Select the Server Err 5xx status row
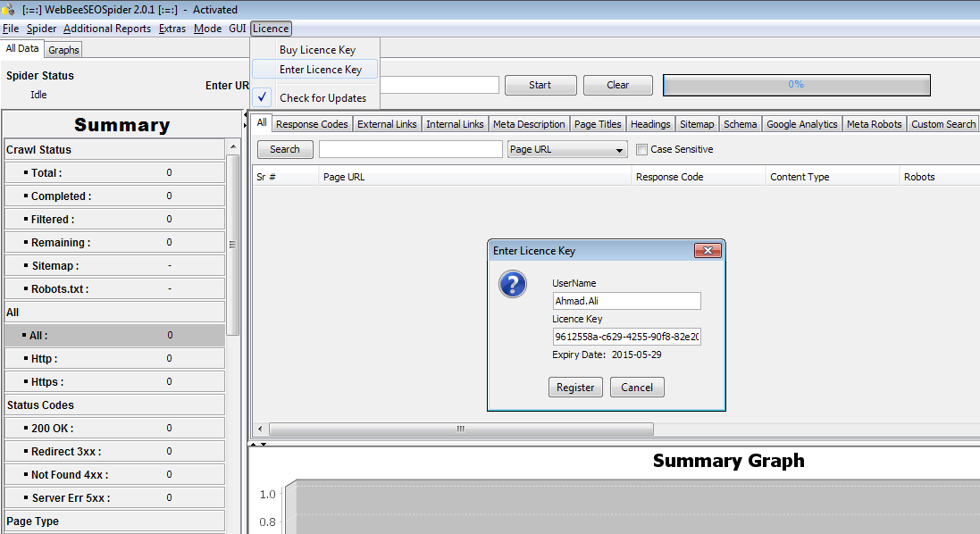The image size is (980, 534). click(114, 497)
